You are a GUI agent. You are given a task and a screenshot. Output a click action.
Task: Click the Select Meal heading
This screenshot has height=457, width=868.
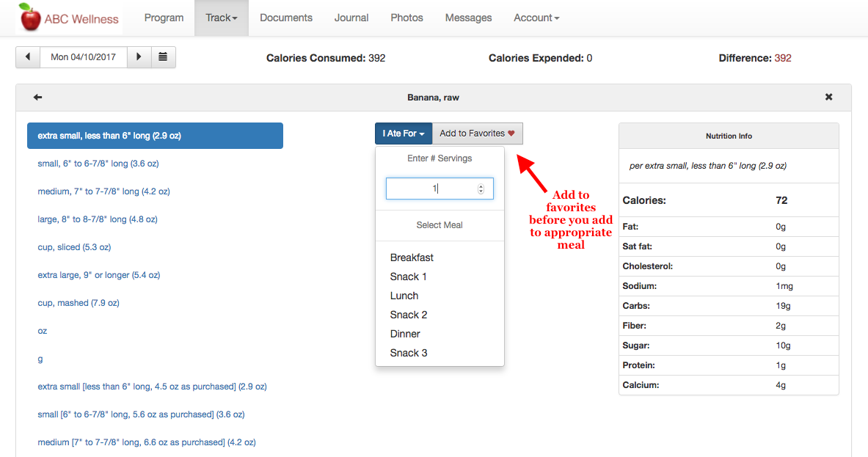coord(440,225)
